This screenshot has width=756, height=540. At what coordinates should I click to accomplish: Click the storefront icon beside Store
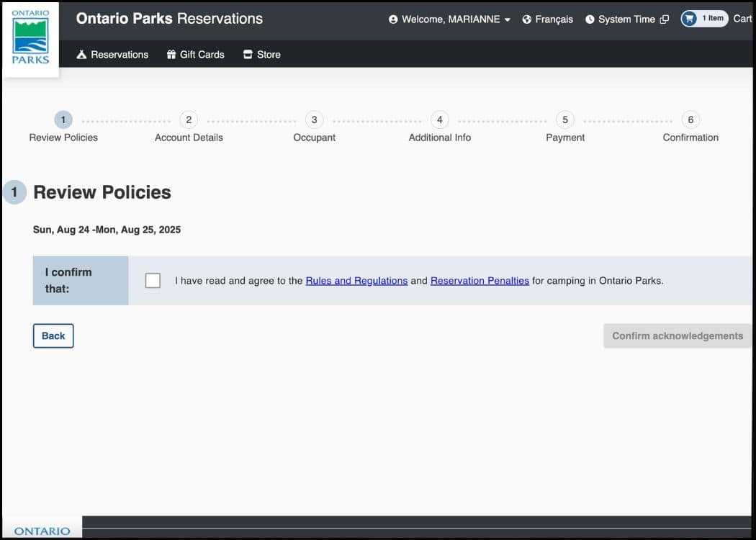click(248, 55)
